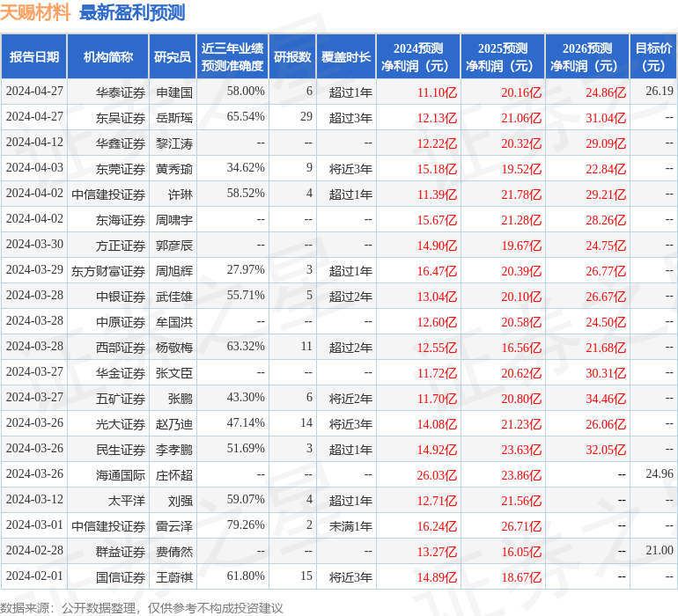Image resolution: width=678 pixels, height=616 pixels.
Task: Click accuracy value 58.52%
Action: [x=246, y=193]
